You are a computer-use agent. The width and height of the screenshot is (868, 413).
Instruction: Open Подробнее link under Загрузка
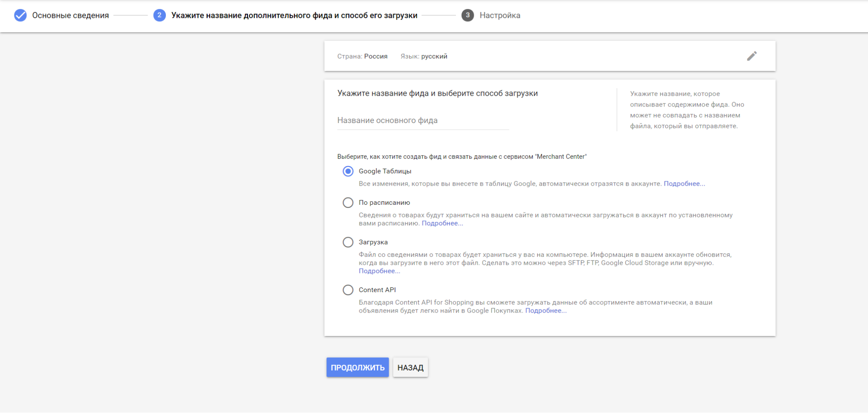tap(379, 271)
